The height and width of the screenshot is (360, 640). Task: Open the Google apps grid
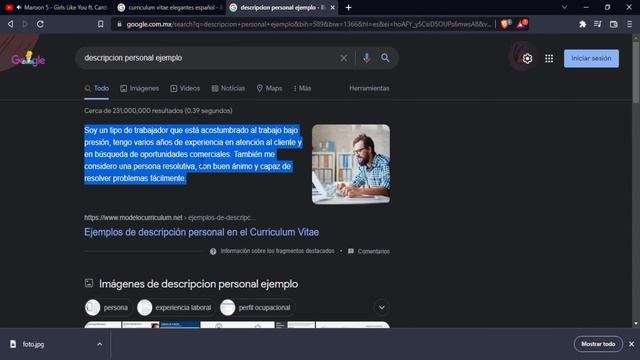549,58
